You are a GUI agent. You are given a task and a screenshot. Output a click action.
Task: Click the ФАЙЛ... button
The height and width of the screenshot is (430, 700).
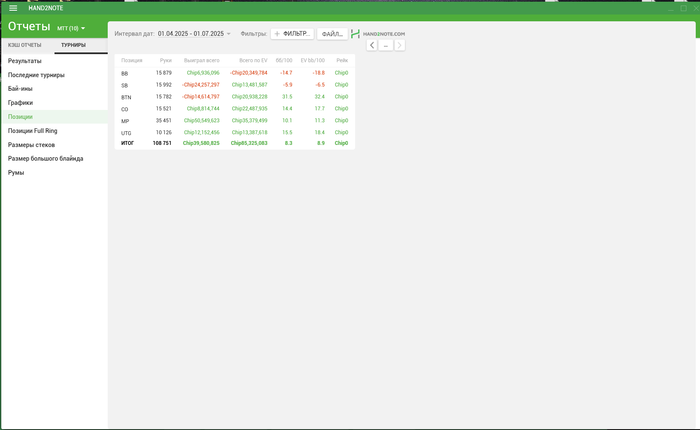point(332,34)
